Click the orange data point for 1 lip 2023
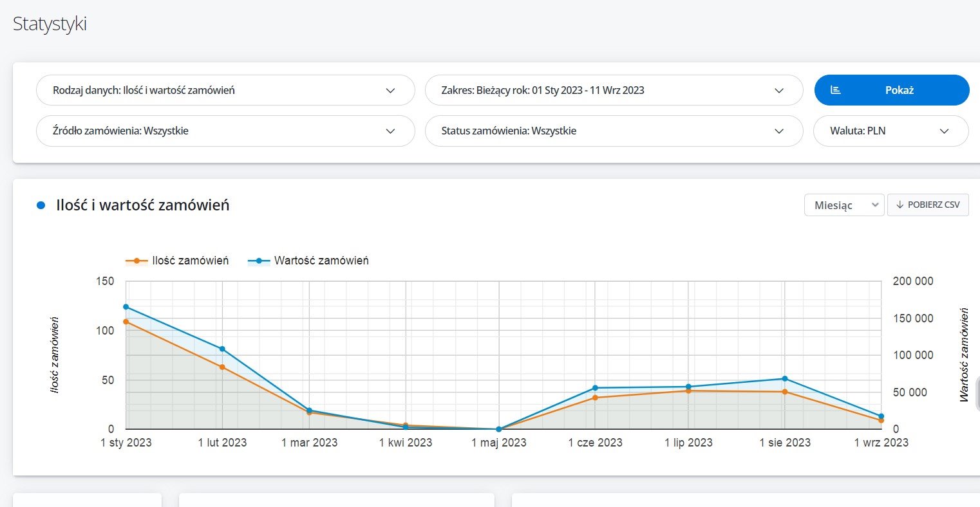 (x=688, y=391)
